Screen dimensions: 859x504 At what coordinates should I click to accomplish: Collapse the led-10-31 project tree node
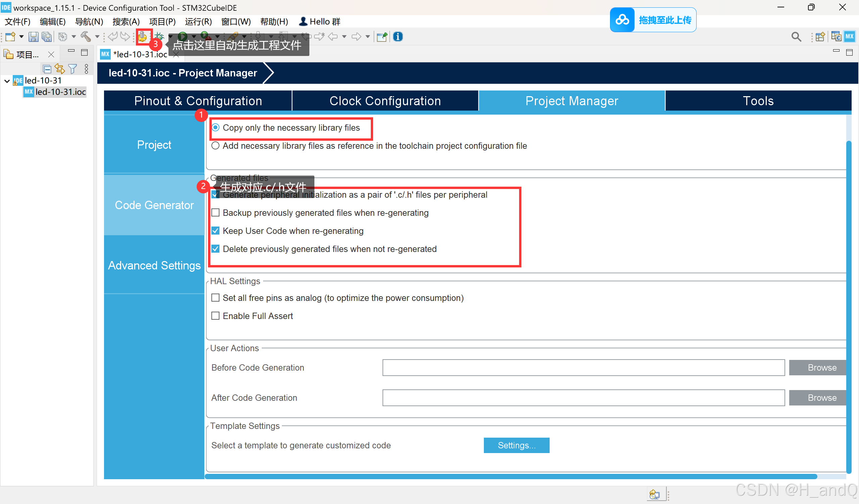(x=7, y=81)
